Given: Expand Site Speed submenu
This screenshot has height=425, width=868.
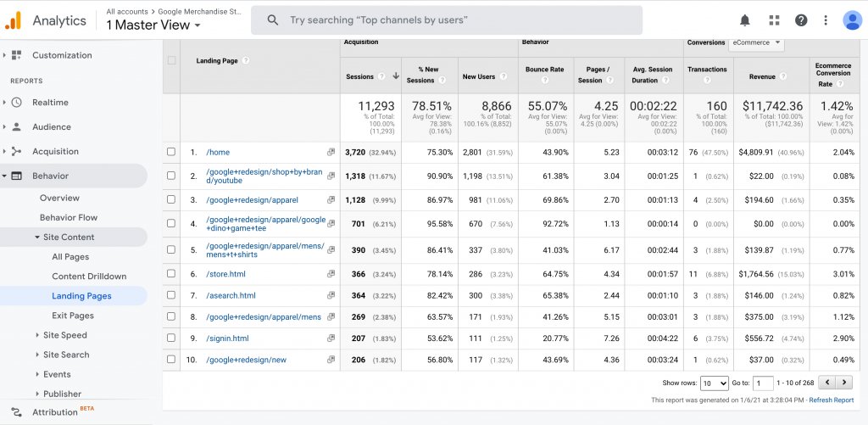Looking at the screenshot, I should 37,335.
